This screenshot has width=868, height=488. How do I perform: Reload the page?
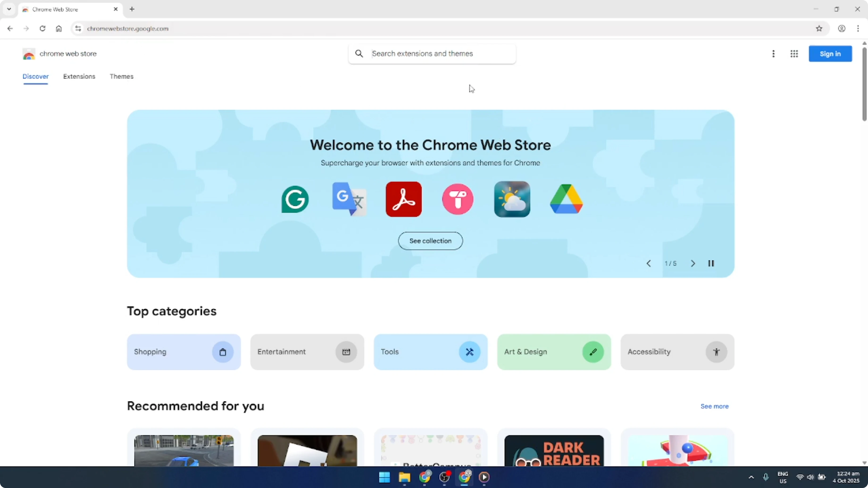[x=42, y=29]
